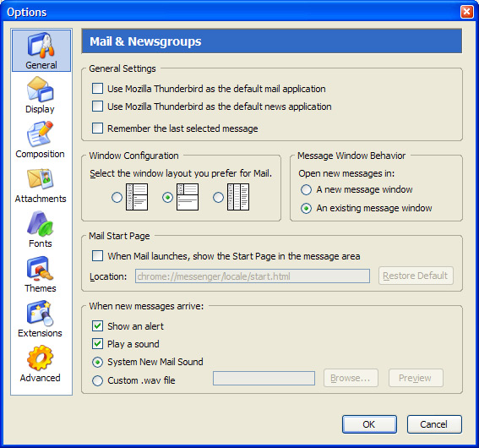
Task: Click the Cancel button
Action: [x=434, y=424]
